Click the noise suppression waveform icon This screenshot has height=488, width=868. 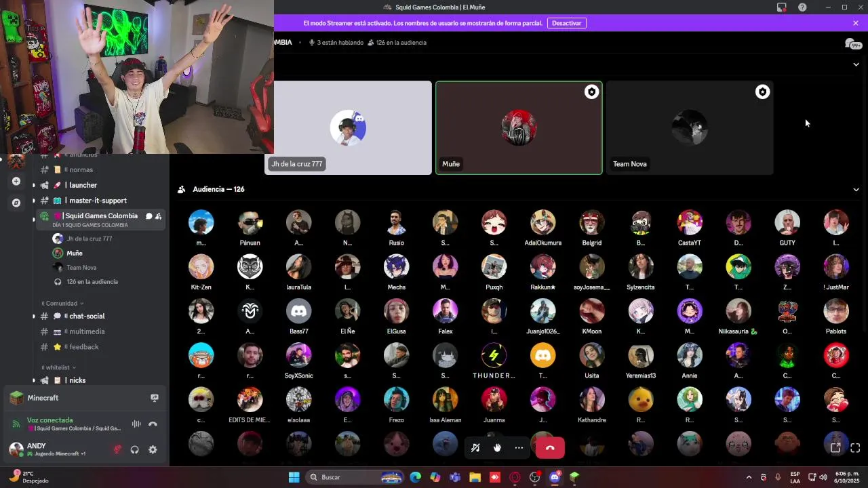136,424
